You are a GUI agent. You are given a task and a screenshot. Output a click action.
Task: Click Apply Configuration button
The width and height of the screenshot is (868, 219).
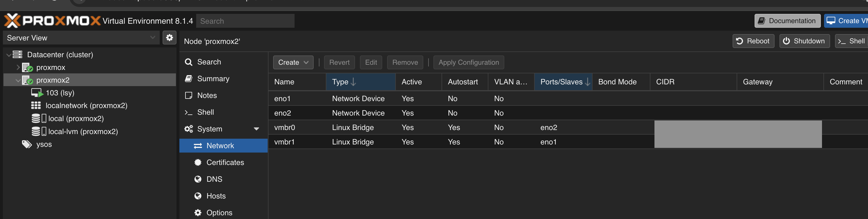pos(469,62)
